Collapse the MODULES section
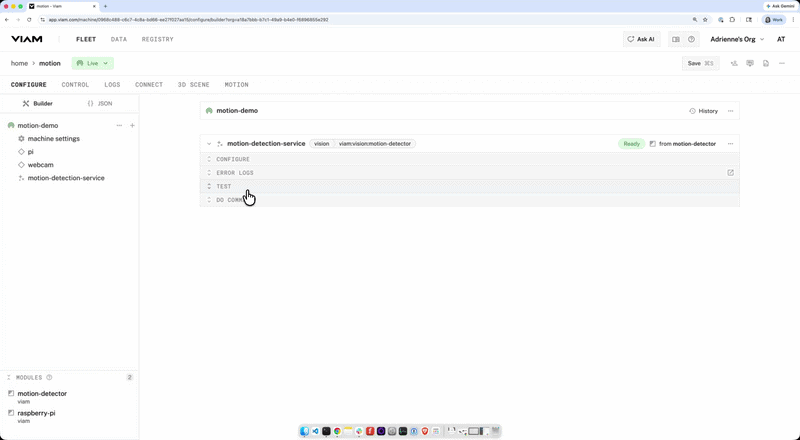 tap(9, 378)
